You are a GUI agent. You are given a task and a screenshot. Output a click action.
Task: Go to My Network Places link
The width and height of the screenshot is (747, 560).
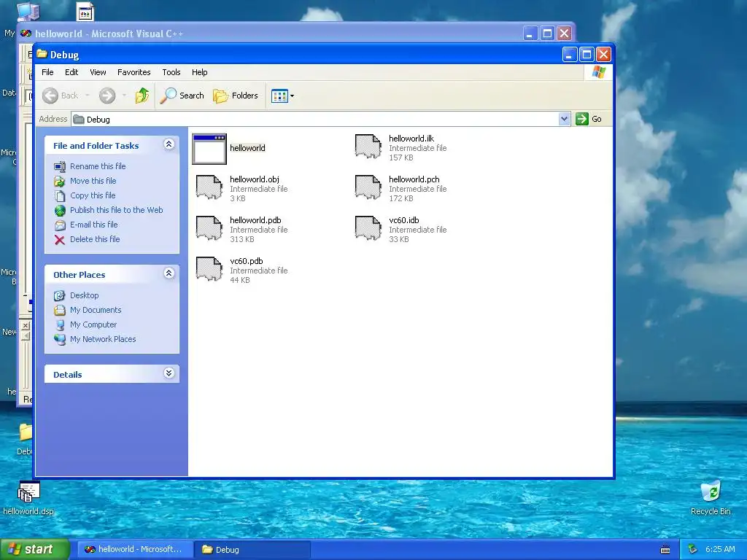[x=103, y=339]
